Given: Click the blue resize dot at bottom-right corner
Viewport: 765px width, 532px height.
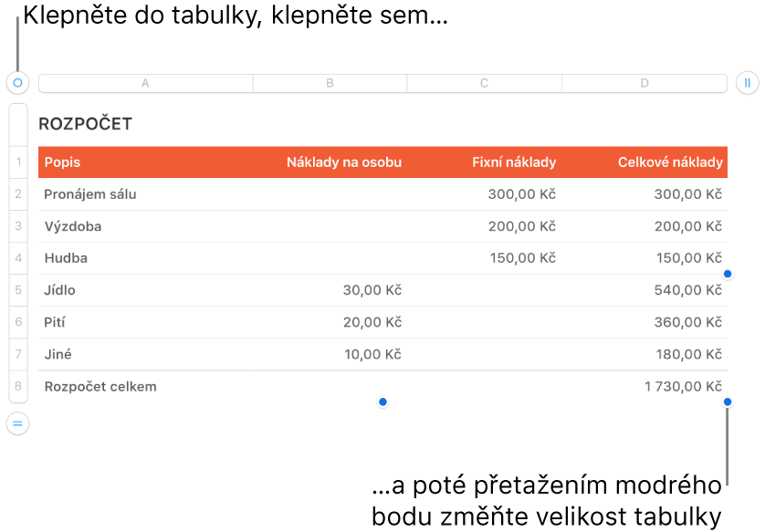Looking at the screenshot, I should tap(727, 402).
